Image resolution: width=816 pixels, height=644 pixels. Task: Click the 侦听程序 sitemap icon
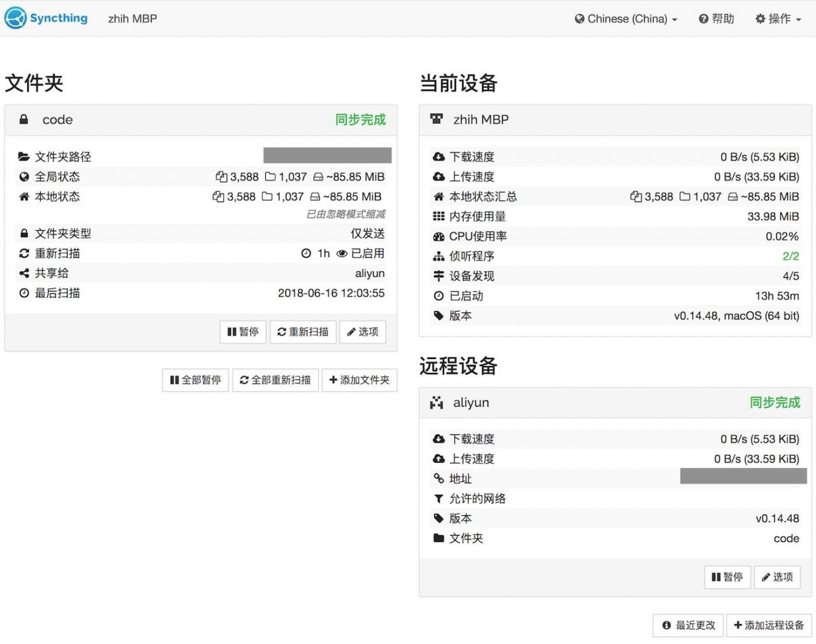(439, 256)
